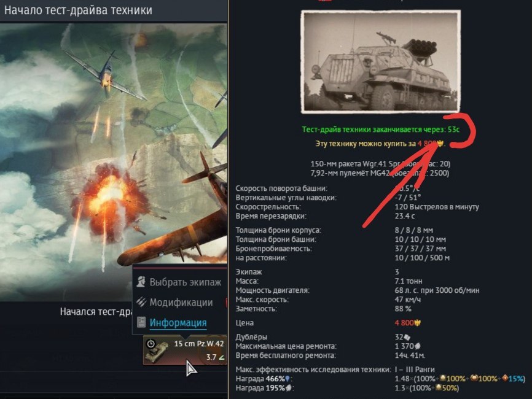The width and height of the screenshot is (532, 399).
Task: Click the silver lion icon beside Награда 195%
Action: 288,388
